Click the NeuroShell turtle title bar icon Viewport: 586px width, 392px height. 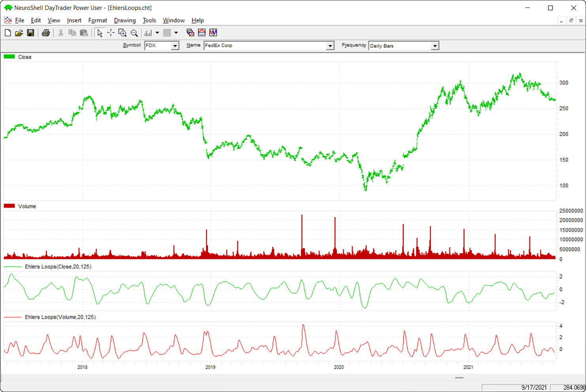tap(8, 8)
